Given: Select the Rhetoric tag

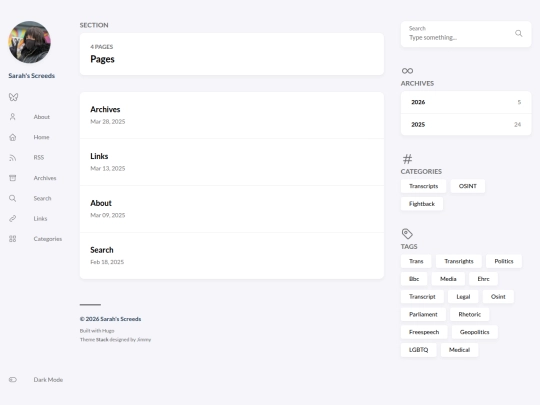Looking at the screenshot, I should pos(469,314).
